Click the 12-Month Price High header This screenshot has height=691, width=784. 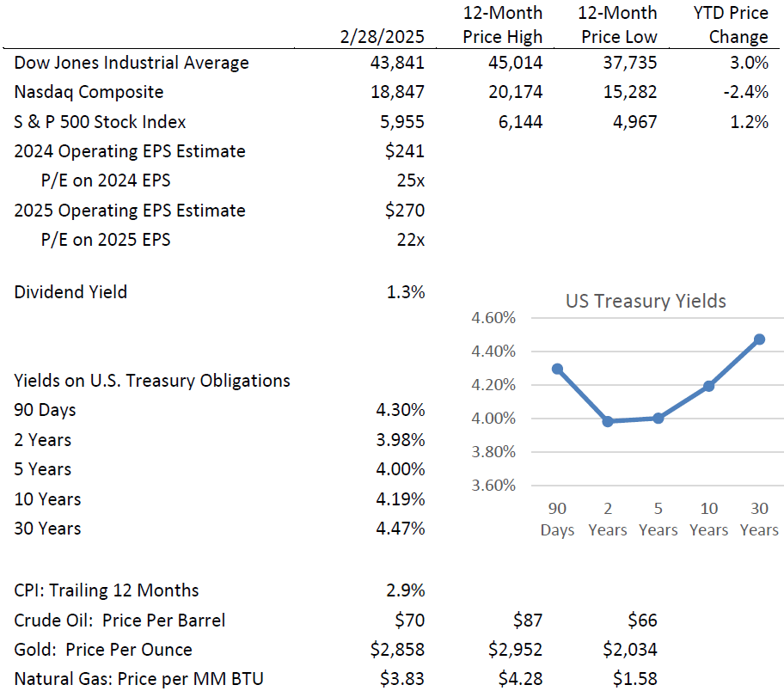[503, 25]
